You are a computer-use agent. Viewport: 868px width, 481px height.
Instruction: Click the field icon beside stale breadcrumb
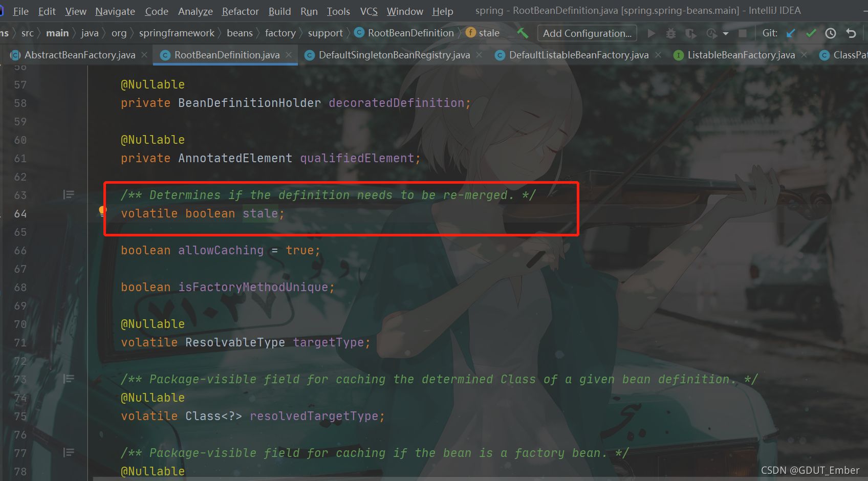tap(470, 33)
